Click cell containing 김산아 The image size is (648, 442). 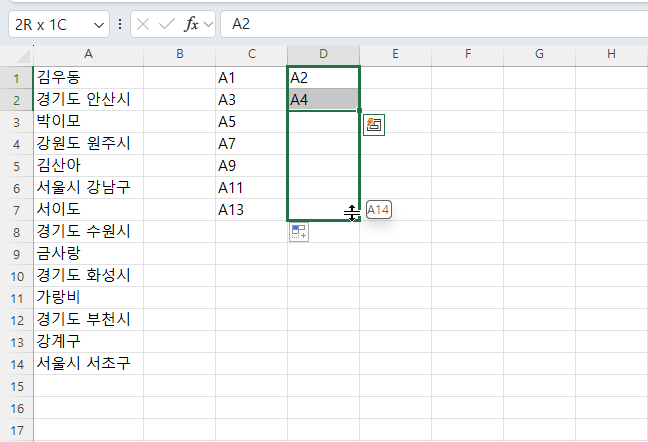[88, 166]
